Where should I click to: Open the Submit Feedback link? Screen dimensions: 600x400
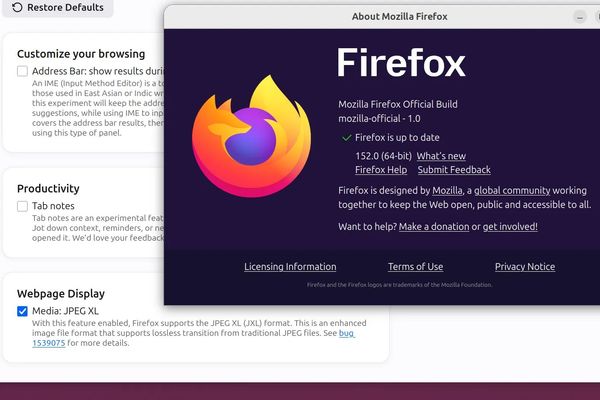pyautogui.click(x=454, y=170)
